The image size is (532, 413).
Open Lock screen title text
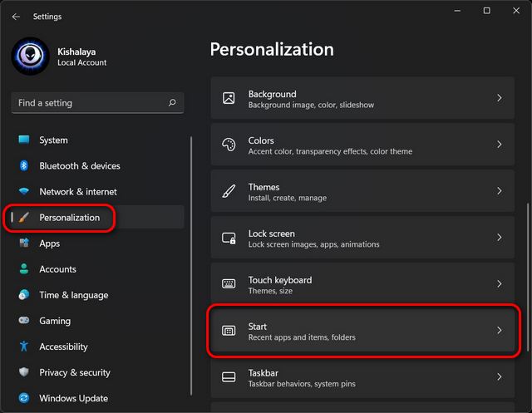(x=272, y=234)
